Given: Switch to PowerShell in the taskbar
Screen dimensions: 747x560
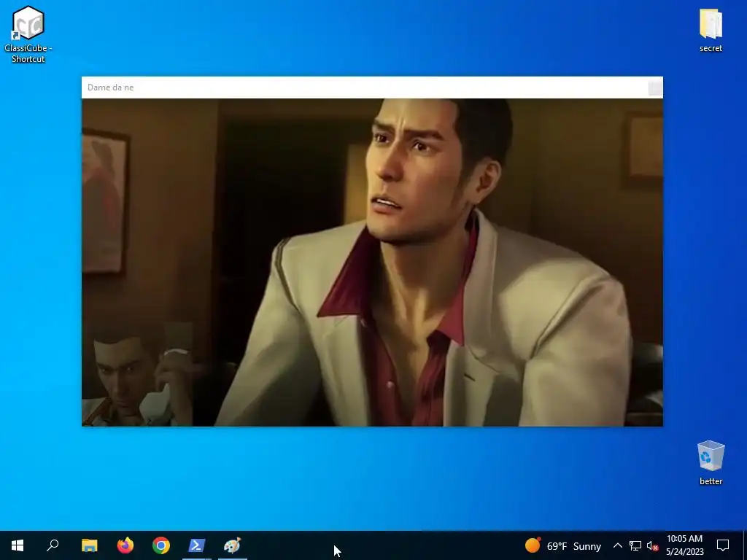Looking at the screenshot, I should (197, 545).
